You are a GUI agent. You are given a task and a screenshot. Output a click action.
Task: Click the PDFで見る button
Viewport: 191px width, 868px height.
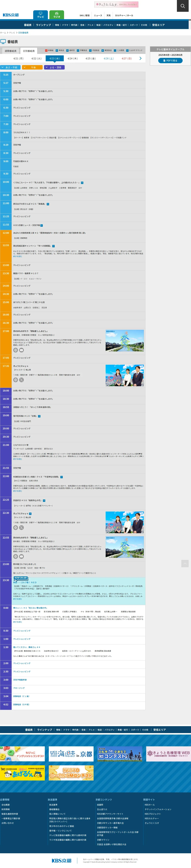(170, 61)
